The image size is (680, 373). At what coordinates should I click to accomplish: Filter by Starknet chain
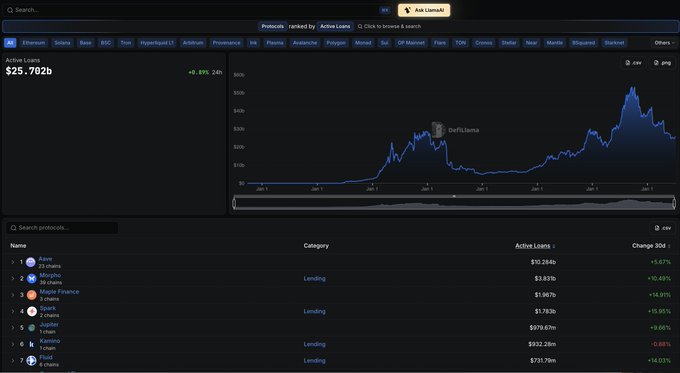pyautogui.click(x=615, y=43)
